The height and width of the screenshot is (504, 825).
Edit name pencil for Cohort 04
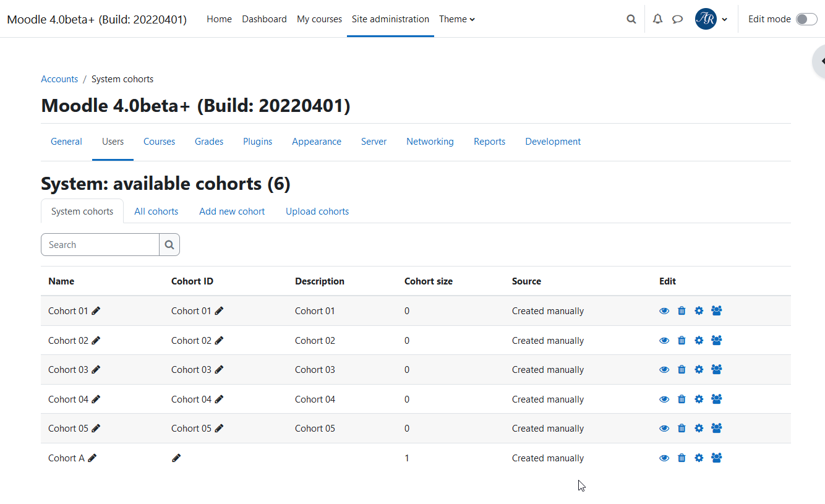pos(96,399)
